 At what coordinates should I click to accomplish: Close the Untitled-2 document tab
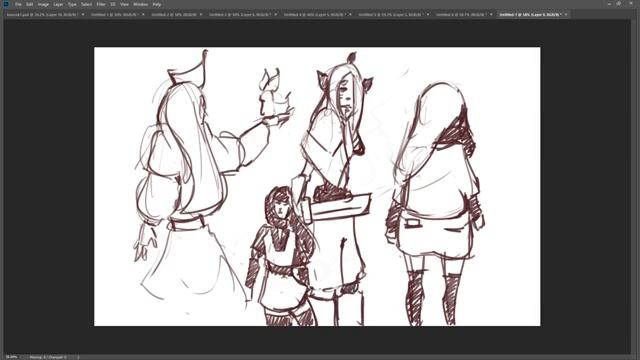tap(201, 14)
